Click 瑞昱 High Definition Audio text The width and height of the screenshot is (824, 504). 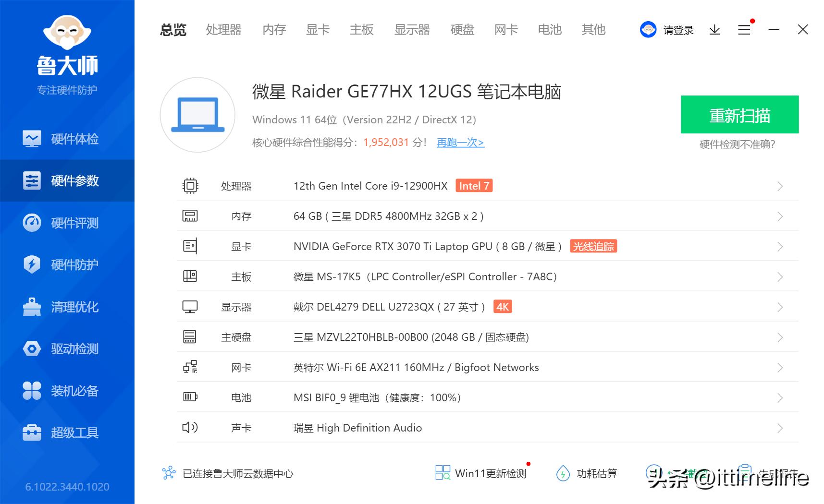tap(357, 428)
